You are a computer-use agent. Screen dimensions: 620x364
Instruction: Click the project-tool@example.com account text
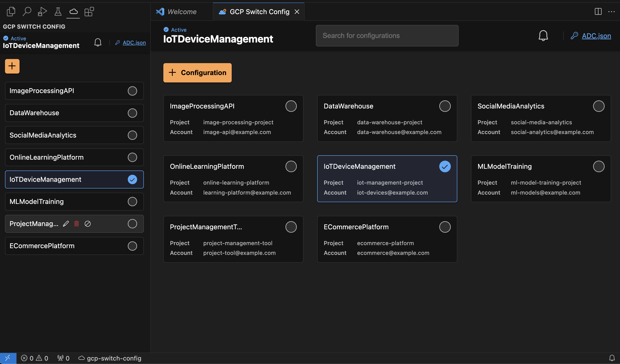(239, 253)
